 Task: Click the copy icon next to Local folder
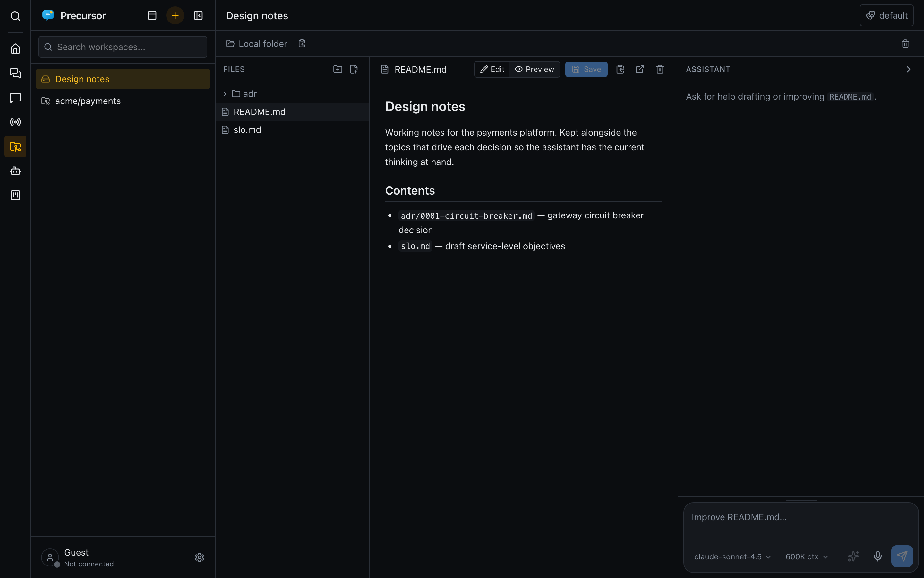point(302,44)
